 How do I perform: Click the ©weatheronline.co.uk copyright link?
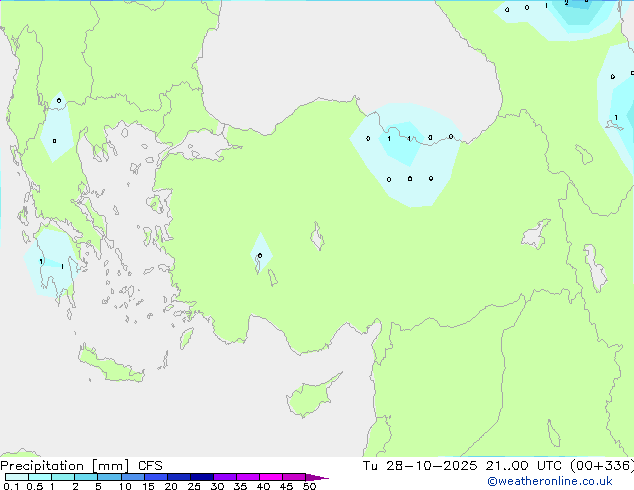pyautogui.click(x=563, y=481)
